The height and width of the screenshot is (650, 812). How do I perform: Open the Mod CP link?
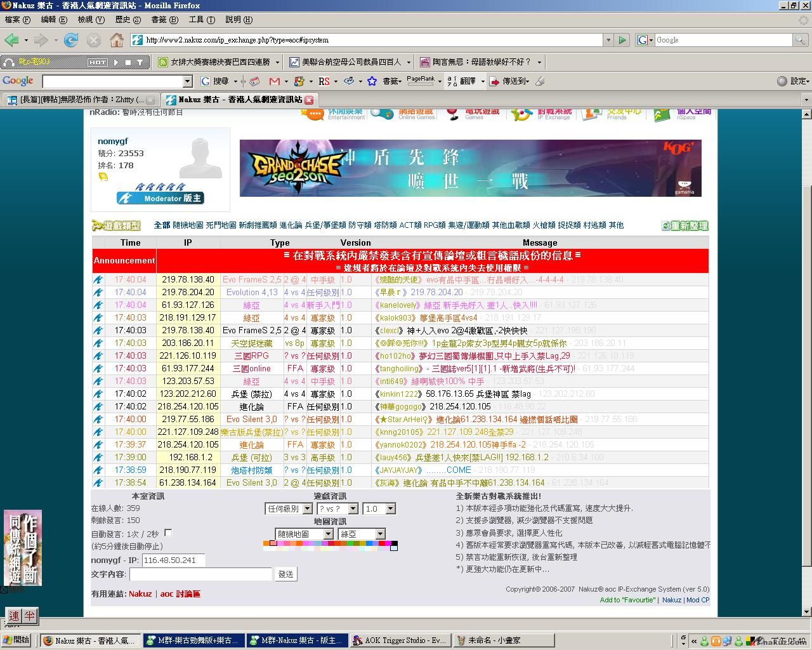(x=698, y=600)
